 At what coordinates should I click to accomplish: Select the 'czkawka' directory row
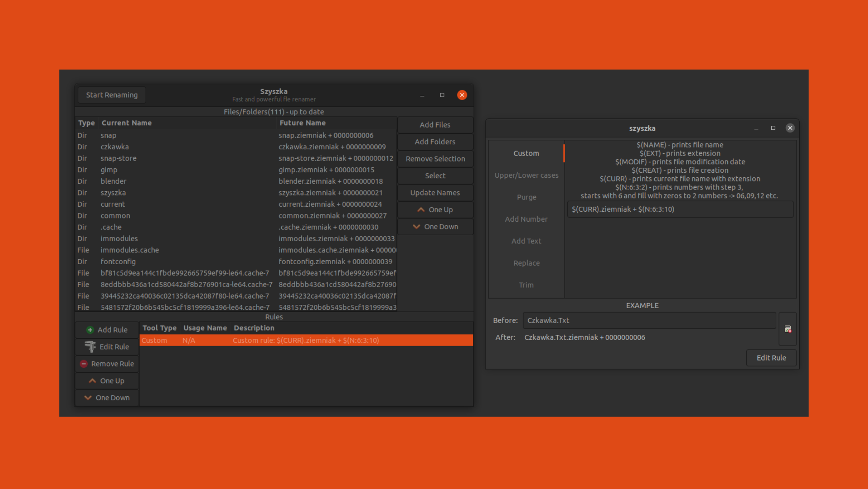236,147
